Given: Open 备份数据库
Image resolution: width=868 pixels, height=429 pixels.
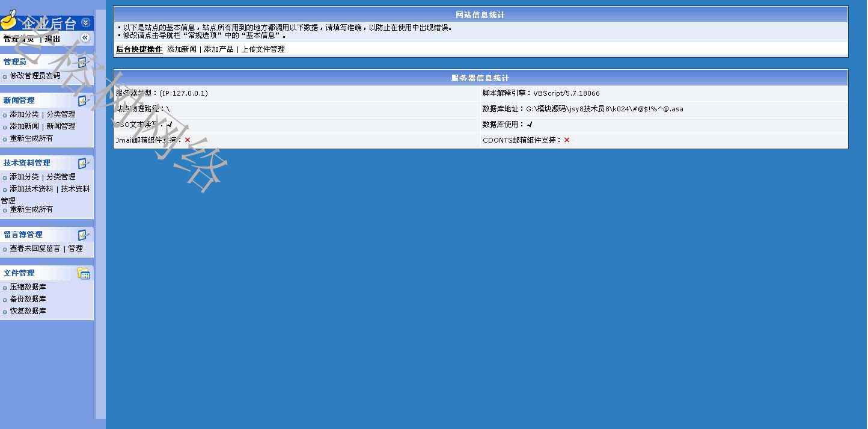Looking at the screenshot, I should 28,299.
